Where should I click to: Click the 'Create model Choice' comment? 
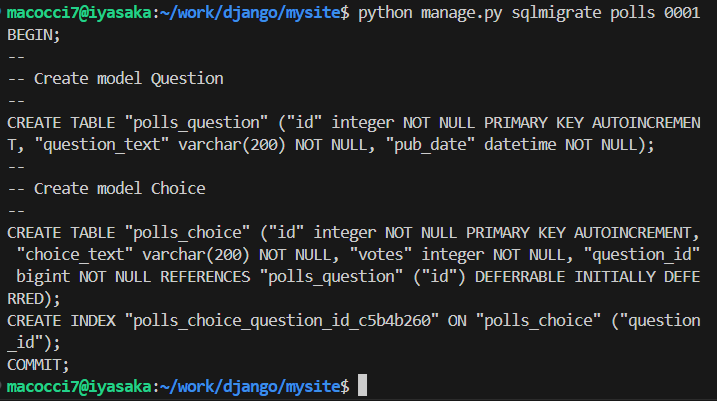pos(119,188)
